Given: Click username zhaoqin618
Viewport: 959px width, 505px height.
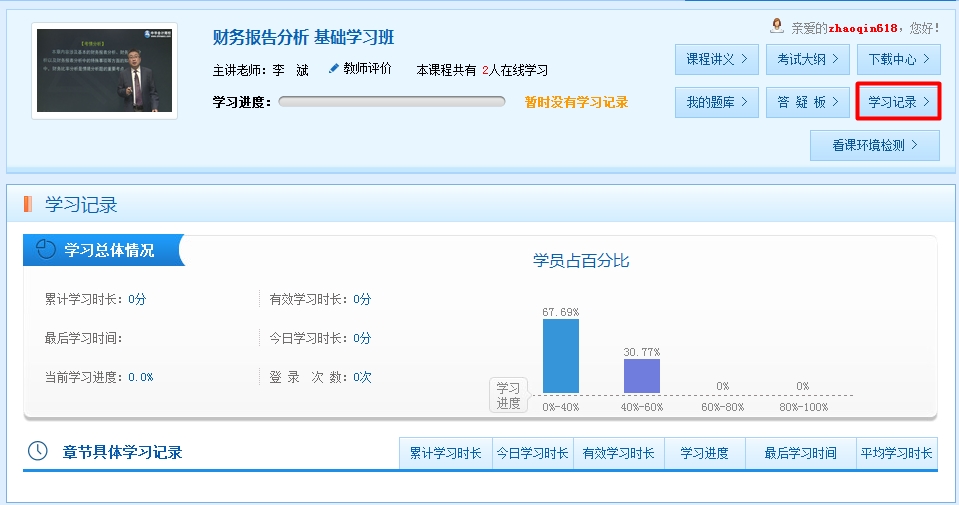Looking at the screenshot, I should click(x=863, y=28).
